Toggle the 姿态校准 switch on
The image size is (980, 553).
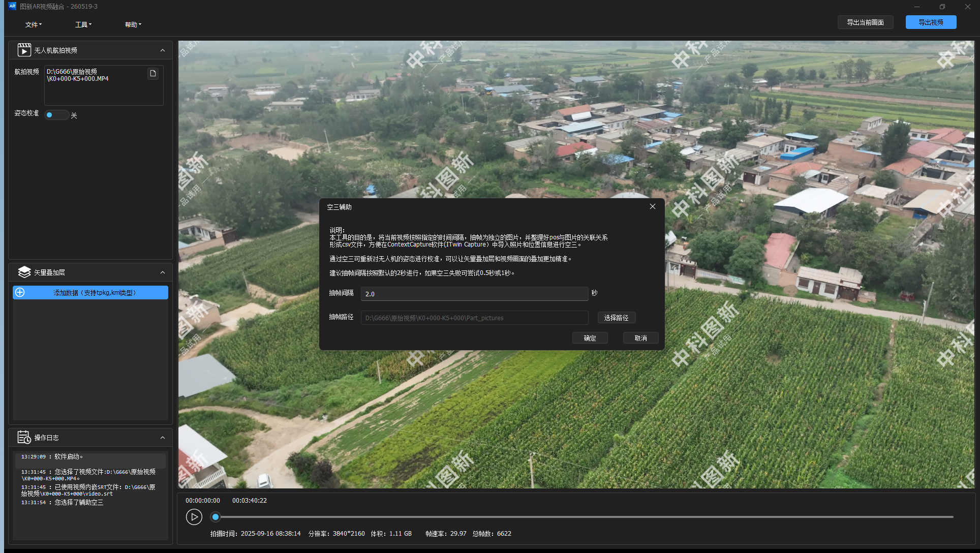pos(56,115)
